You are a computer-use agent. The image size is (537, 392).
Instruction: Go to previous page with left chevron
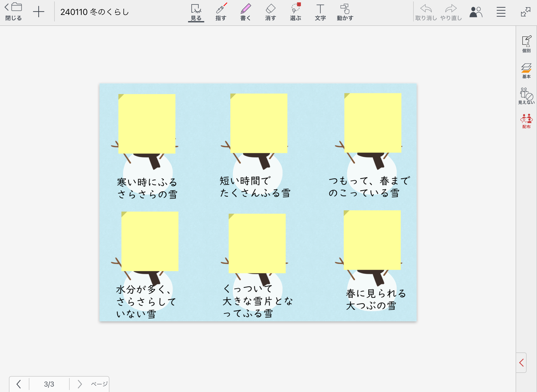click(x=19, y=384)
